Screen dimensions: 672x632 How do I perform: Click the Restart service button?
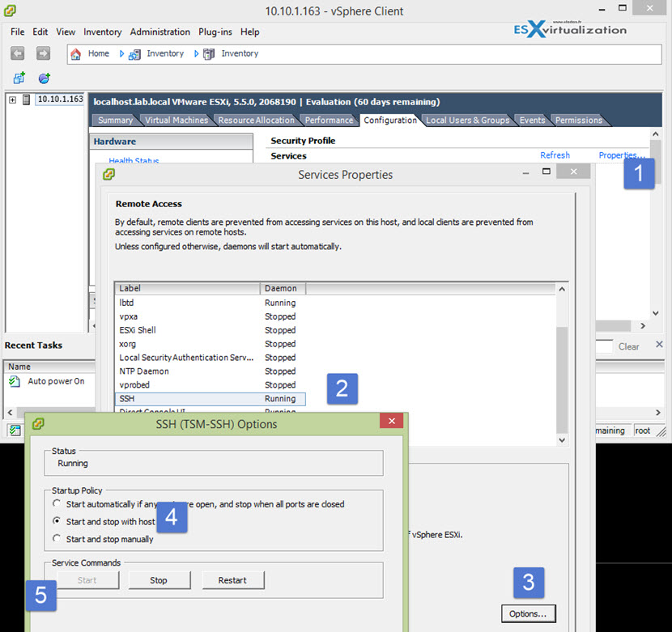pos(232,580)
